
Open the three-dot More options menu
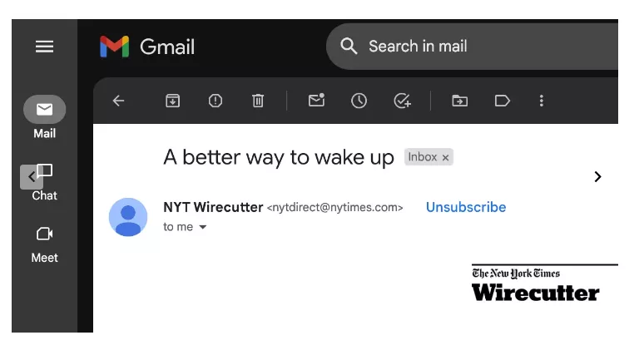pyautogui.click(x=542, y=101)
